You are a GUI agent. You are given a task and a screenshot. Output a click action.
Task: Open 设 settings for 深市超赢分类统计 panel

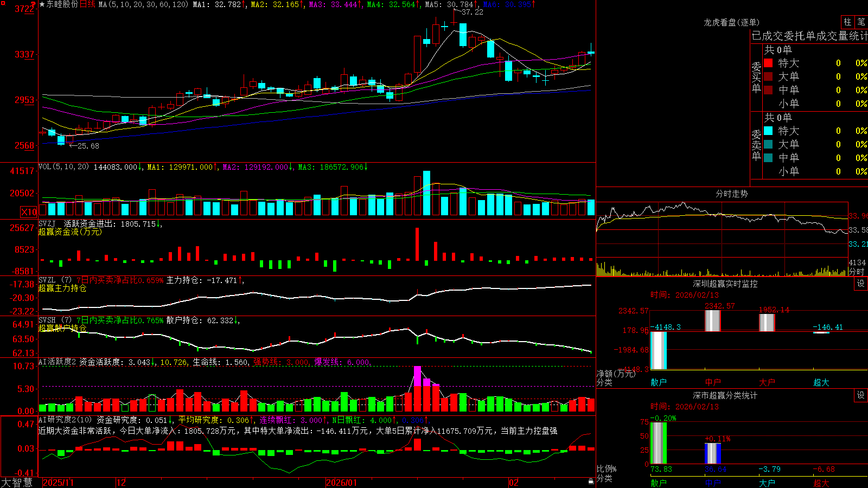(x=861, y=395)
